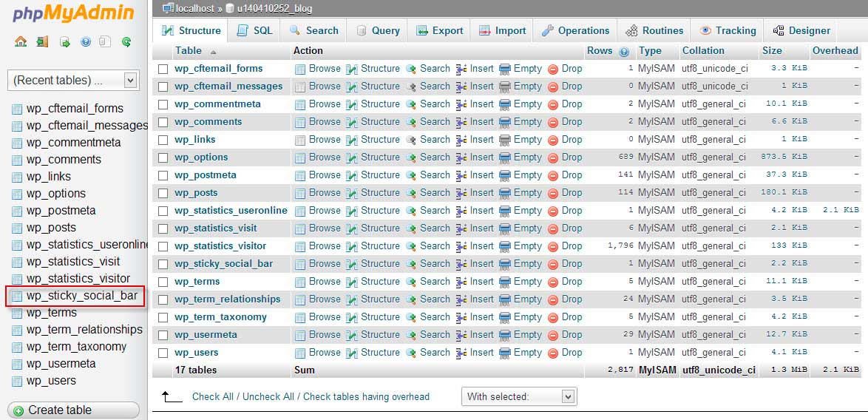
Task: Click the wp_statistics_visitor table name link
Action: [x=220, y=246]
